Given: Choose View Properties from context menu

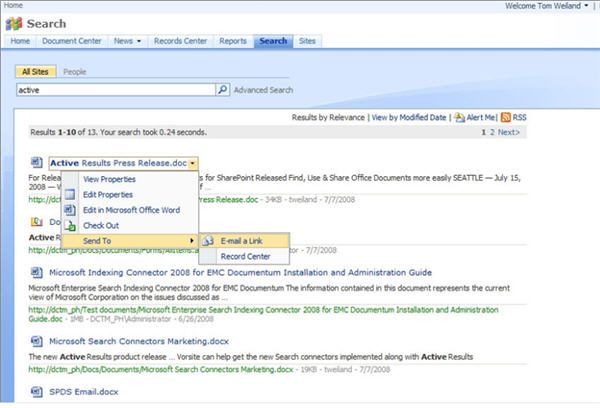Looking at the screenshot, I should [x=109, y=179].
